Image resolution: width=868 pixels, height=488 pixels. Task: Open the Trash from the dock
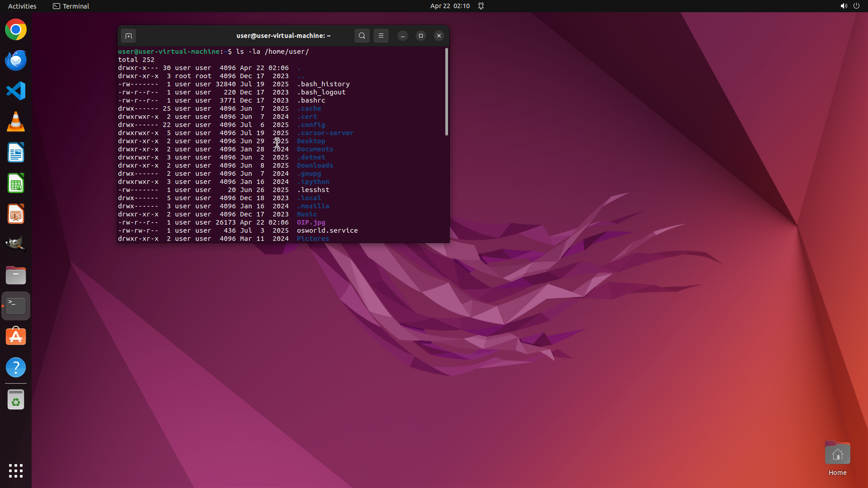click(x=16, y=400)
